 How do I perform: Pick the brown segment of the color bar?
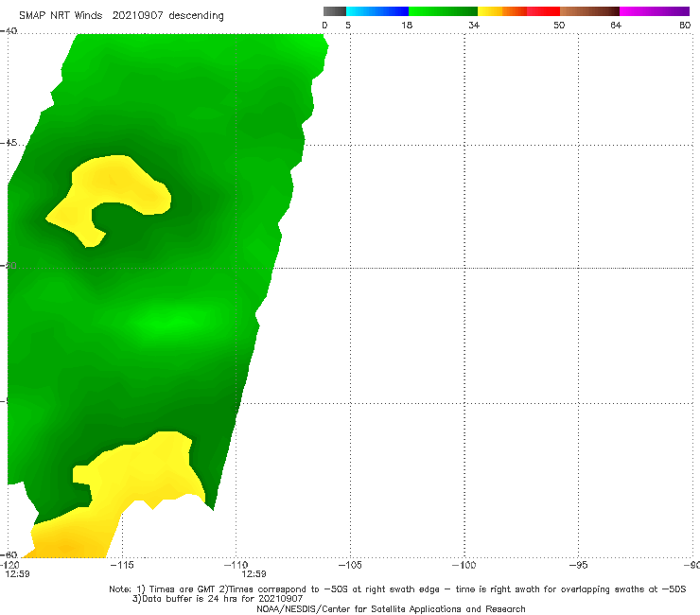click(589, 11)
